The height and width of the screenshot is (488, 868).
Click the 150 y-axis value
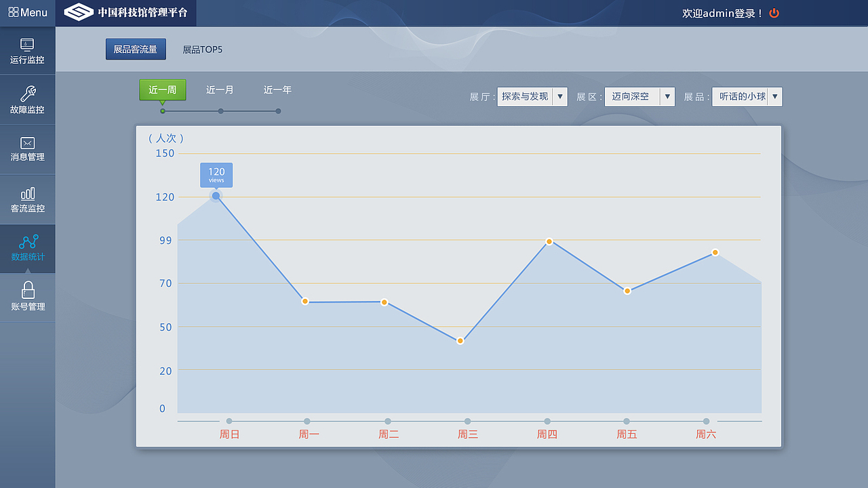165,153
